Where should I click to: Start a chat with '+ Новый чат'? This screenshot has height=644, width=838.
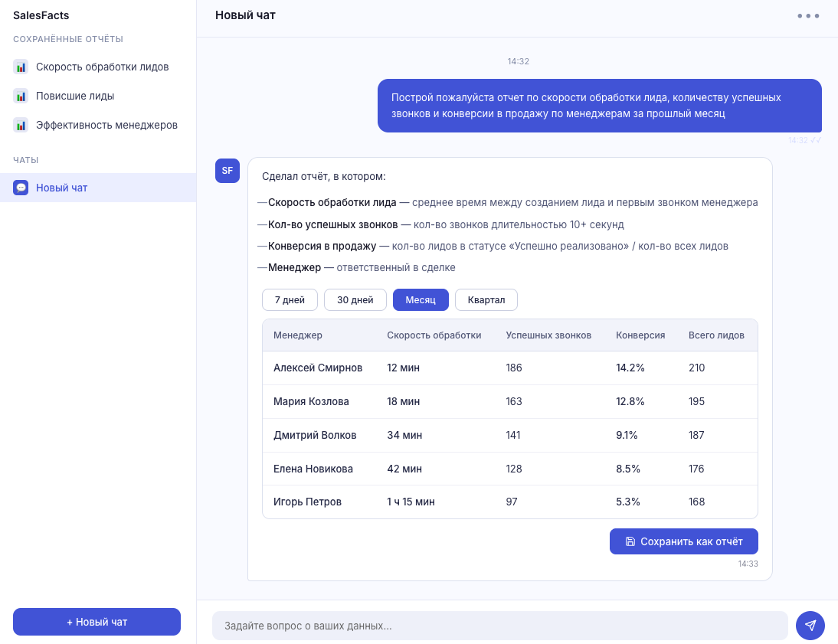pos(97,622)
